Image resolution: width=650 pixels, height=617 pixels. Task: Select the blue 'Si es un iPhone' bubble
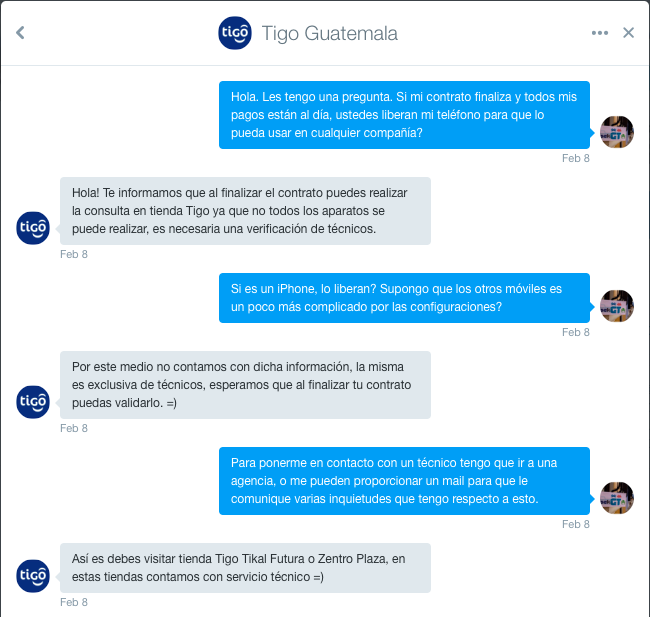coord(404,298)
